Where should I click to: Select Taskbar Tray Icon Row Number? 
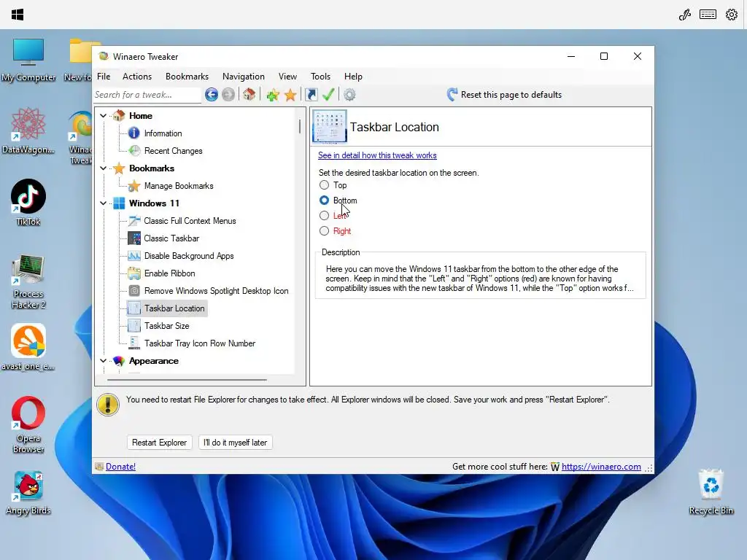coord(200,343)
